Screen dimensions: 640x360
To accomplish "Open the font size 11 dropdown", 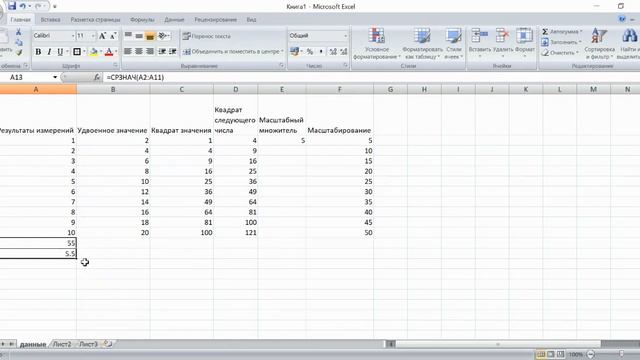I will coord(93,36).
